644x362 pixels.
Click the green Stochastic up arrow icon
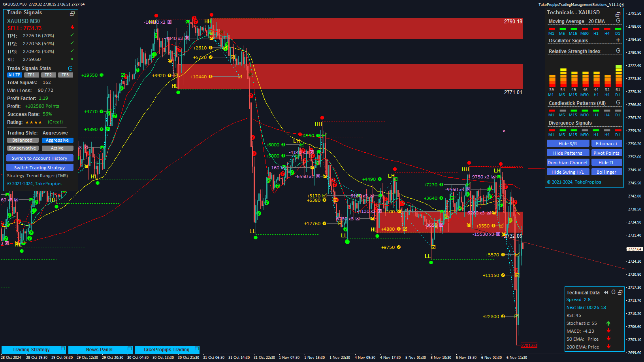point(608,323)
